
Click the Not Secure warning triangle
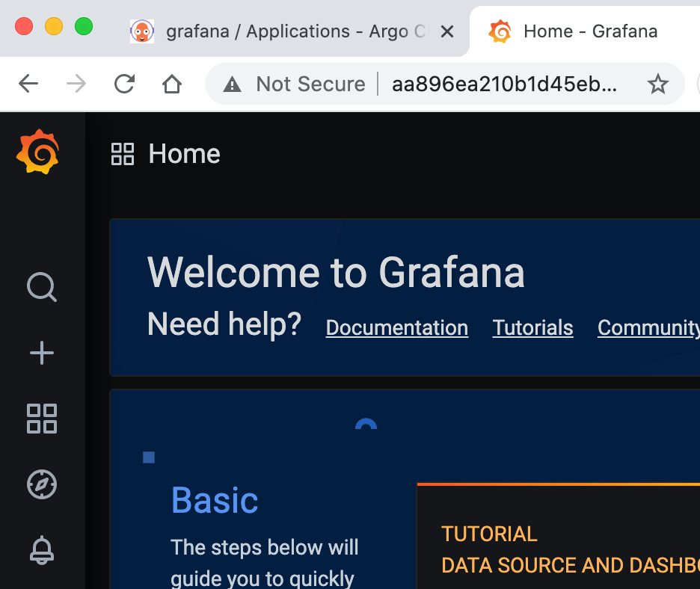coord(232,84)
